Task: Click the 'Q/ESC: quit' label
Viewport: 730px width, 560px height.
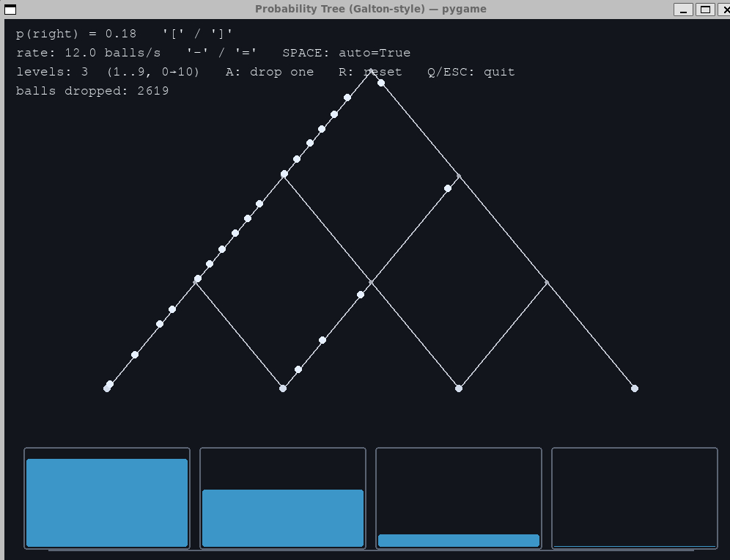Action: 471,72
